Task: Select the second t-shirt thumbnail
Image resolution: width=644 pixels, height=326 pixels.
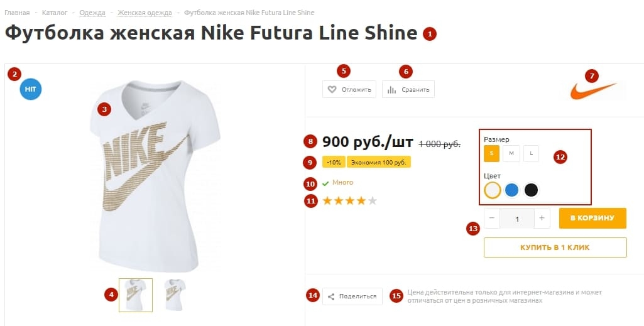Action: [174, 295]
